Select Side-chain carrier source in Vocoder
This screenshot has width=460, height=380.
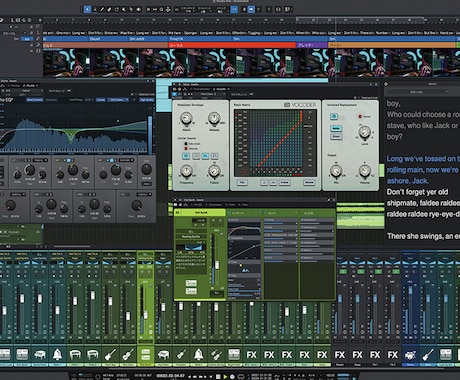pos(192,144)
